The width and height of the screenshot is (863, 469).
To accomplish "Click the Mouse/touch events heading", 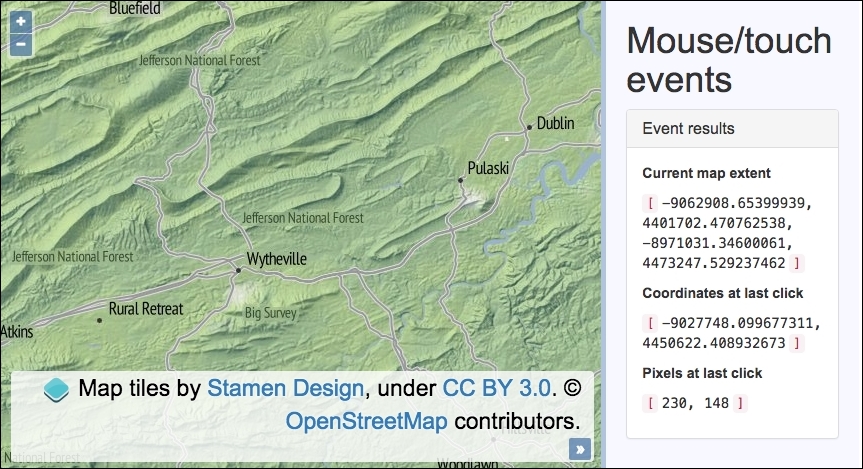I will 729,59.
